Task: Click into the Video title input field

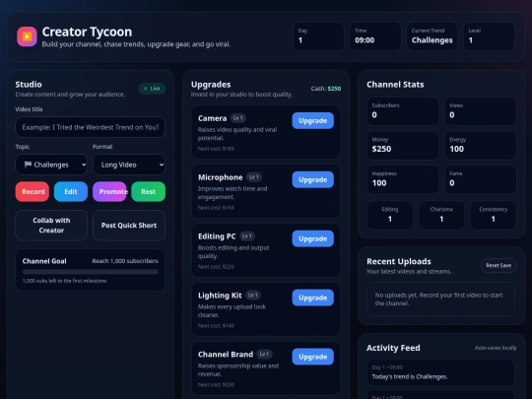Action: pyautogui.click(x=91, y=127)
